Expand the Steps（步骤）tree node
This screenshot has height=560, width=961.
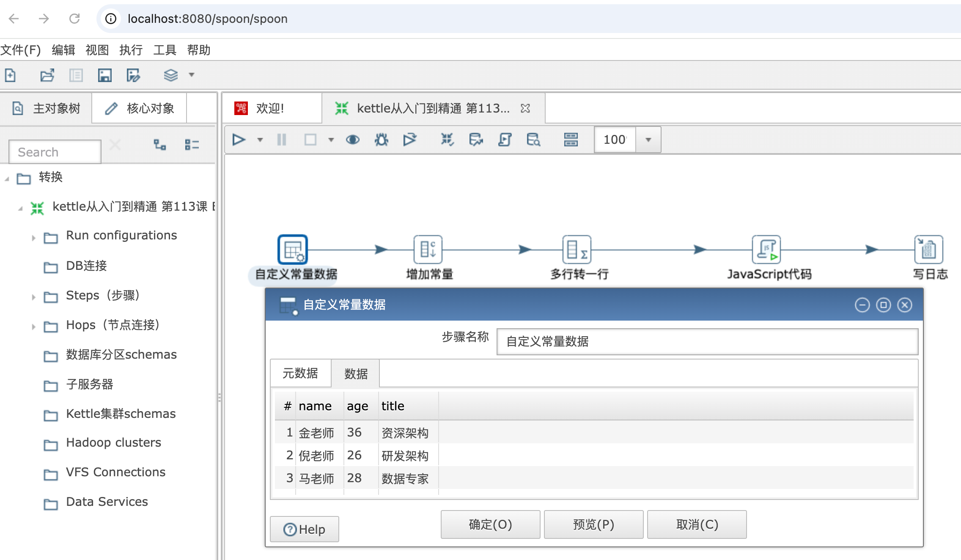tap(33, 297)
